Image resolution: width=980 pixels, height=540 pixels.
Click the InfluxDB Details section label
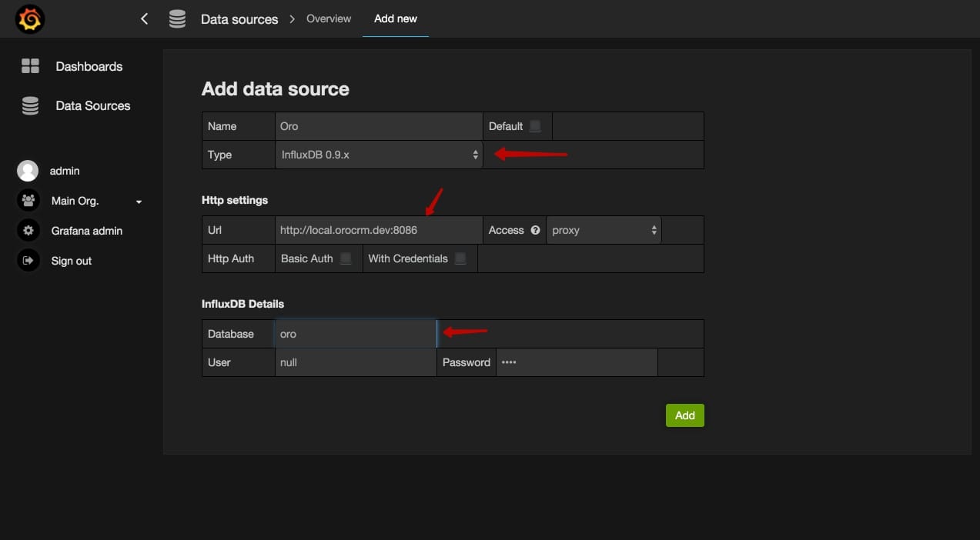coord(242,304)
